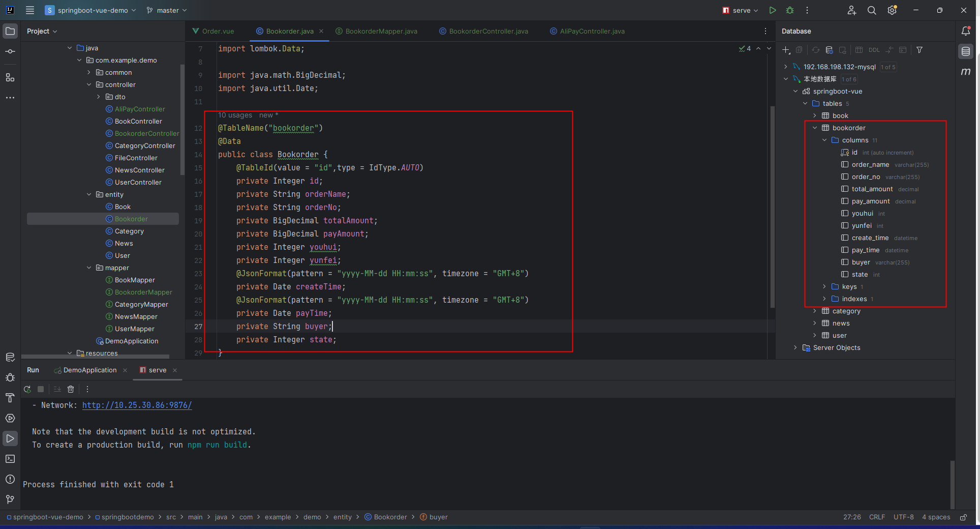Open the Terminal tool window
This screenshot has height=529, width=980.
10,459
